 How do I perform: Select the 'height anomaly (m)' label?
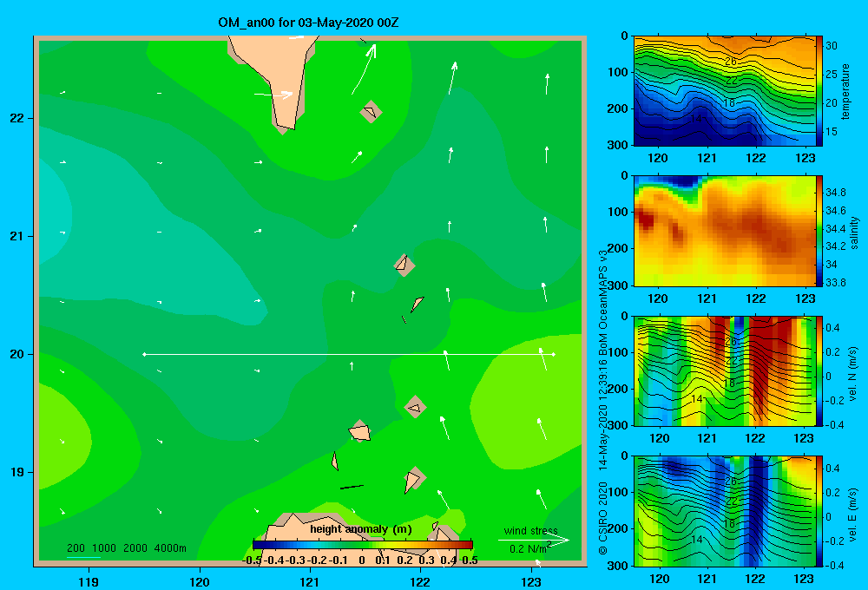(x=361, y=529)
